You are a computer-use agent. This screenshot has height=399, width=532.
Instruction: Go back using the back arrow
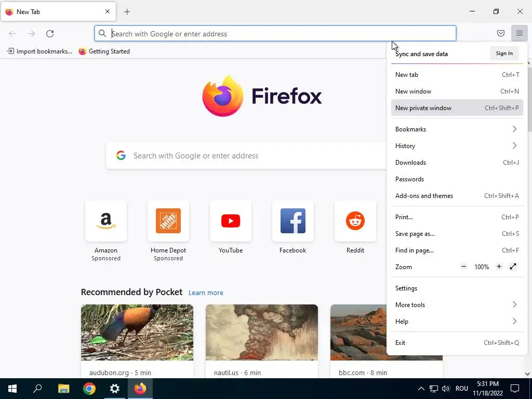point(12,34)
